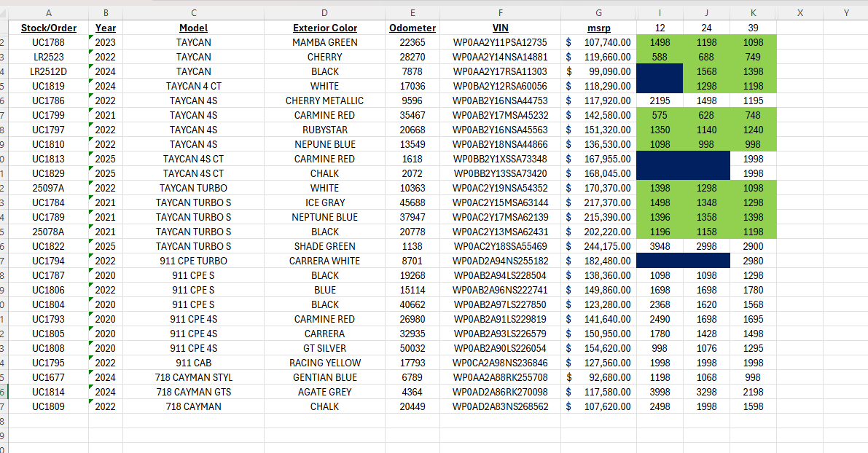
Task: Select column A header
Action: point(49,12)
